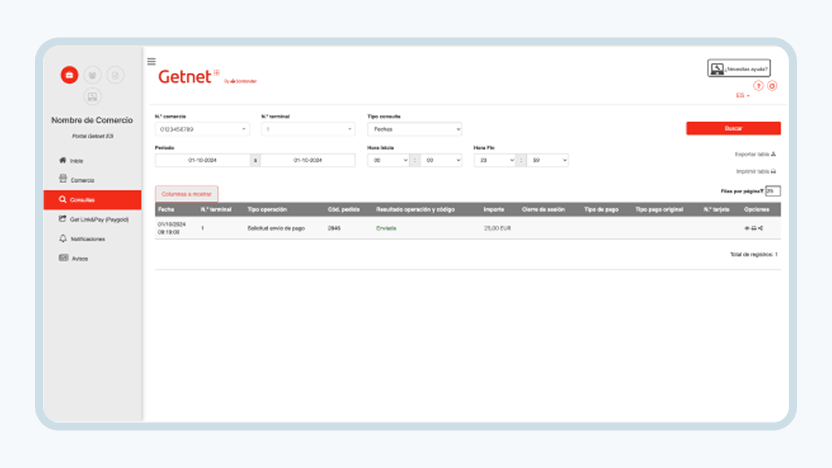Open the Hora Fin minutes dropdown
This screenshot has height=468, width=832.
548,160
